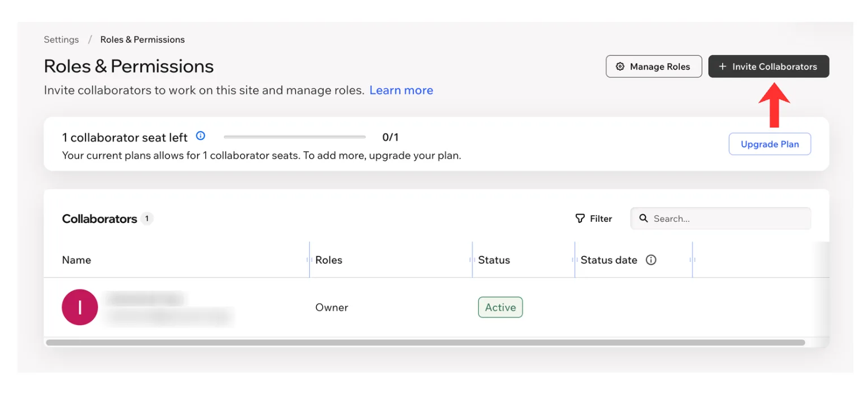Click the Collaborators table heading
The height and width of the screenshot is (394, 868).
tap(99, 218)
